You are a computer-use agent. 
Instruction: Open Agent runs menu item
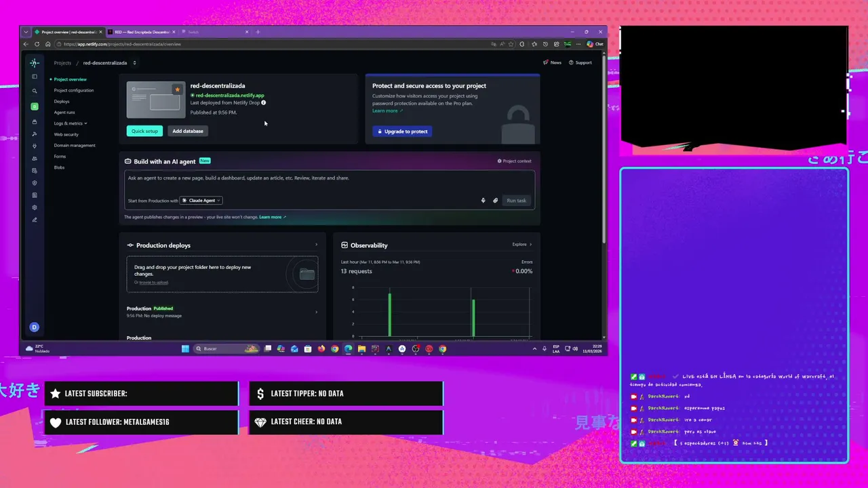[x=64, y=113]
